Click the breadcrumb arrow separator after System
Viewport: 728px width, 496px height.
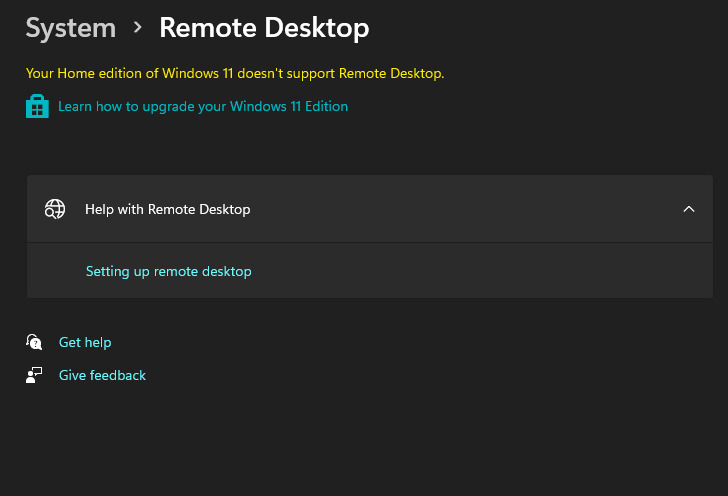(138, 29)
